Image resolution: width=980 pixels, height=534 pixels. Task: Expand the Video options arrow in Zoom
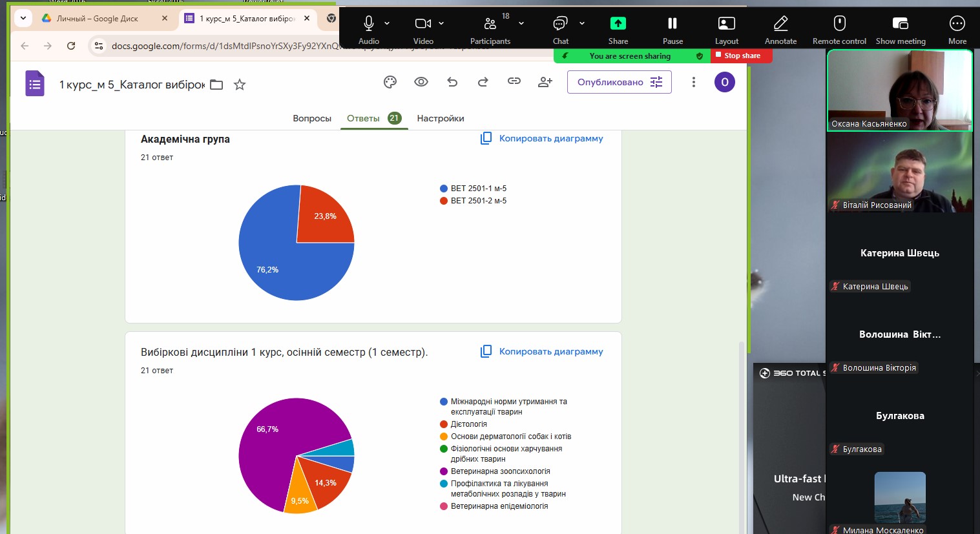[441, 23]
